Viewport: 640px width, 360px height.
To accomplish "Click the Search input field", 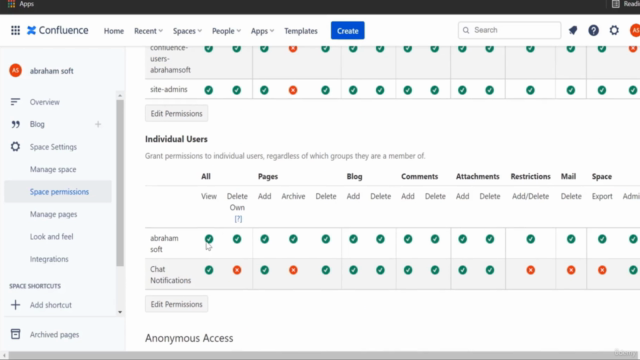I will [x=509, y=30].
